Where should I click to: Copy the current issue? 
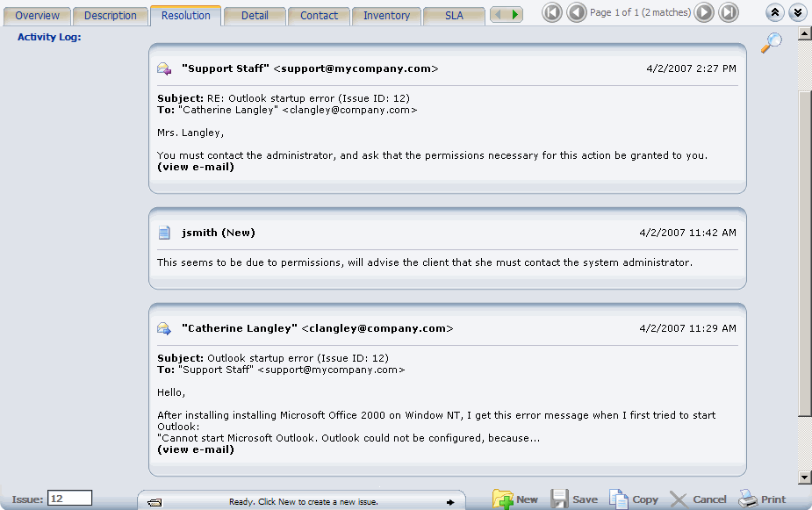coord(634,499)
